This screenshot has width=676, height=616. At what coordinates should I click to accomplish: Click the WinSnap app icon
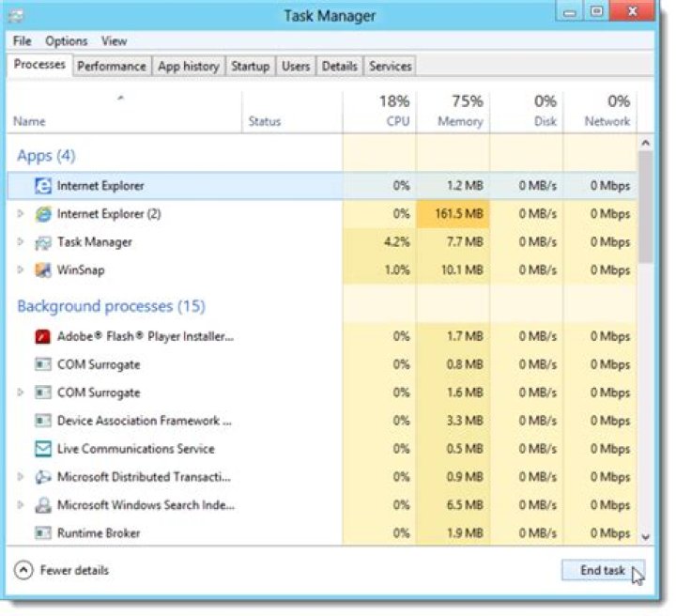pyautogui.click(x=42, y=270)
